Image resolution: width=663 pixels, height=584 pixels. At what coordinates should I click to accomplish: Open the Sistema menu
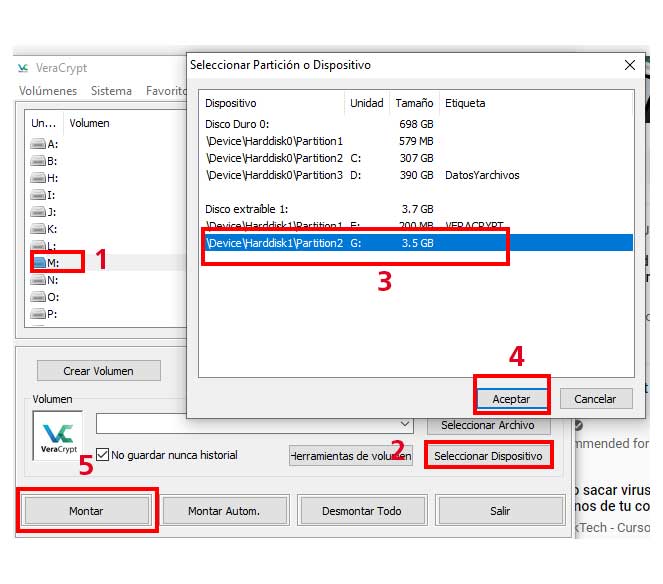pyautogui.click(x=111, y=91)
